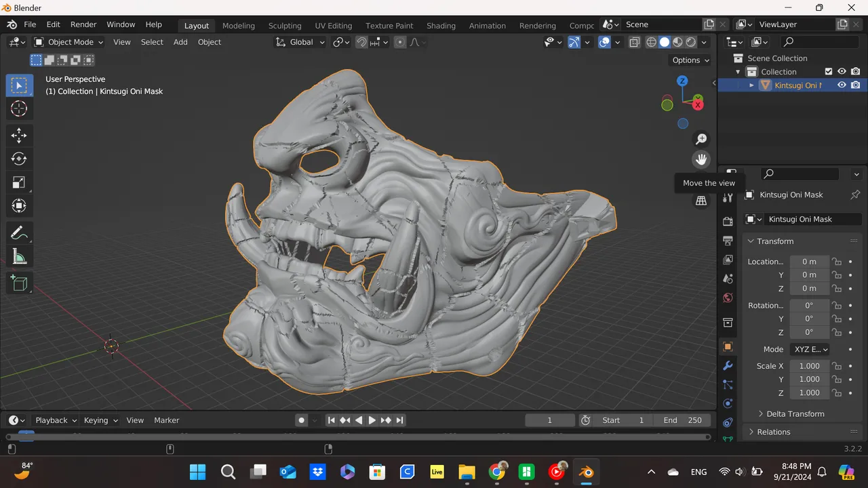The image size is (868, 488).
Task: Switch to the 3D Cursor tool
Action: (19, 108)
